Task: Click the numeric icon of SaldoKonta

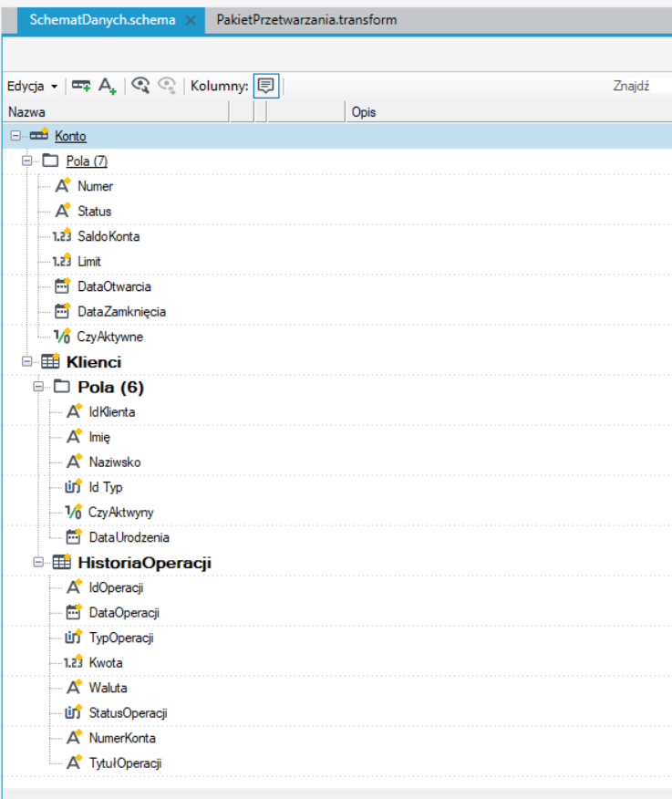Action: click(62, 235)
